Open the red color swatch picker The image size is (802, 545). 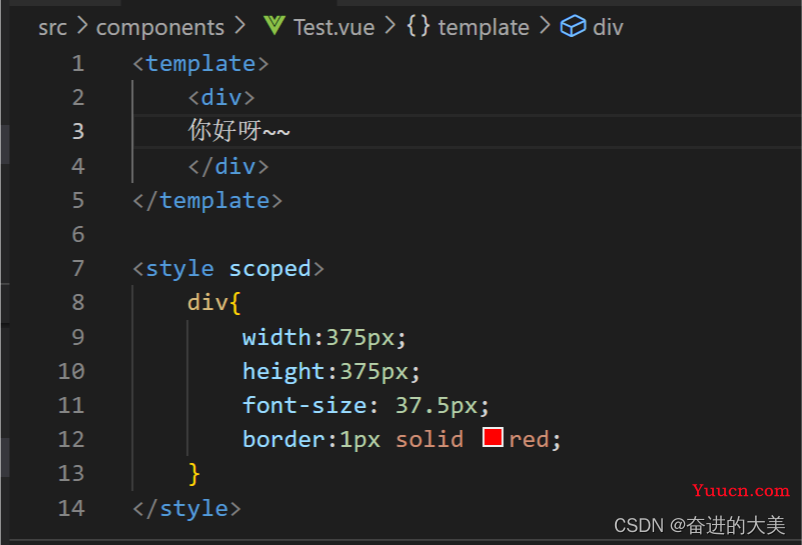pos(493,437)
